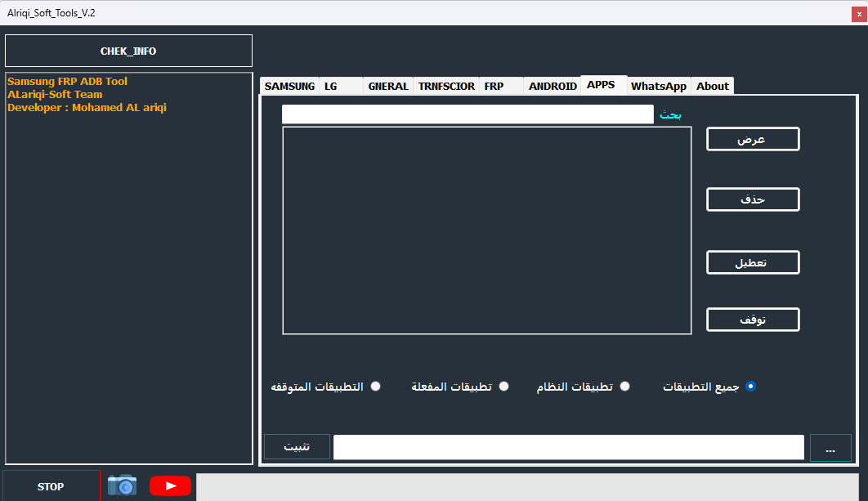The image size is (868, 501).
Task: Switch to the ANDROID tab
Action: point(552,85)
